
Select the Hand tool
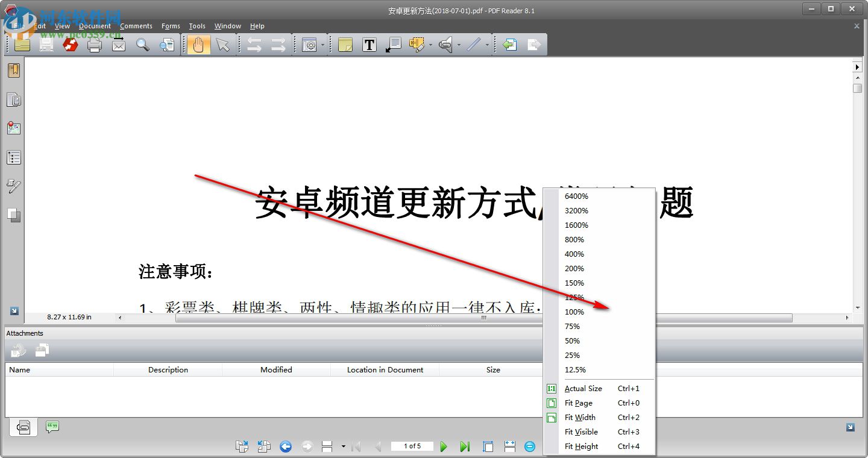pyautogui.click(x=199, y=45)
